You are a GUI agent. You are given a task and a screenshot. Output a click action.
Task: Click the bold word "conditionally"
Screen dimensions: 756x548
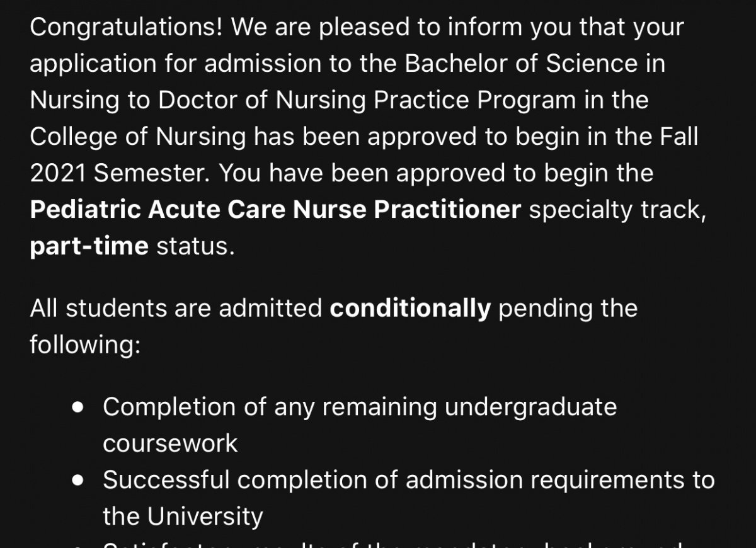click(x=410, y=309)
